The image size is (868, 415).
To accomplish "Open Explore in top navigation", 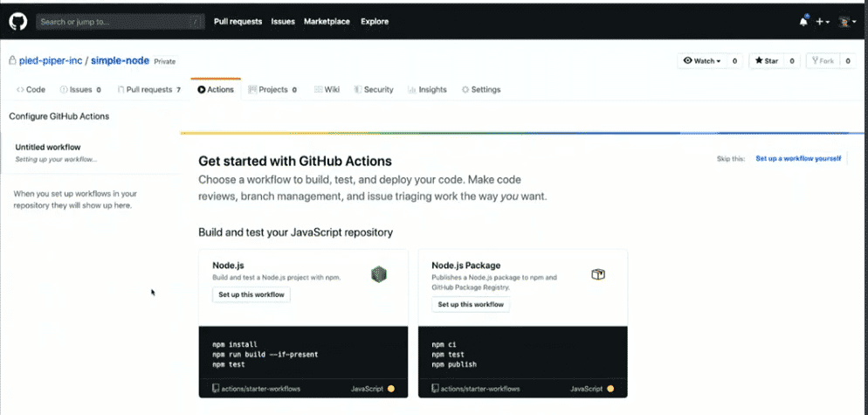I will pos(375,22).
